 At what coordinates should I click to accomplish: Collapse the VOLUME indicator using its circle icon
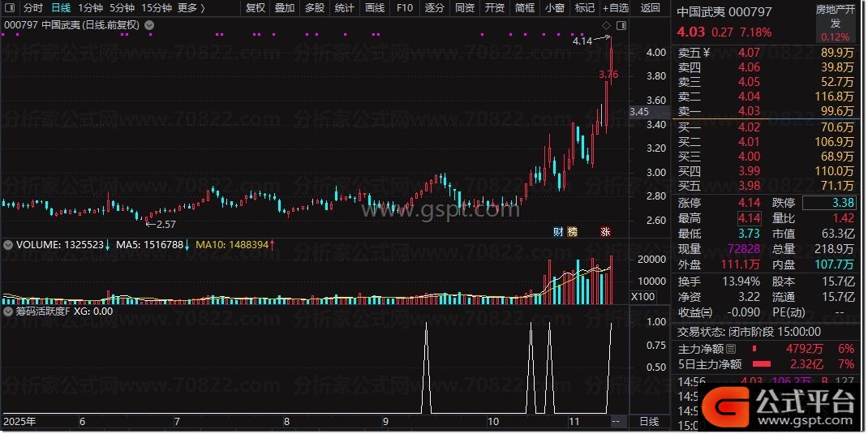click(x=9, y=243)
